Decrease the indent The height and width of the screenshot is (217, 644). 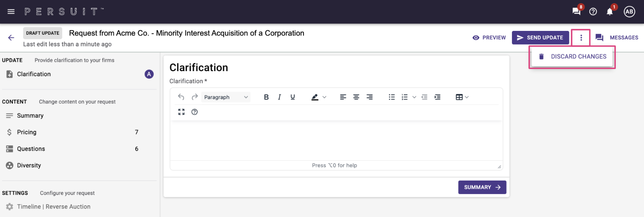(425, 97)
